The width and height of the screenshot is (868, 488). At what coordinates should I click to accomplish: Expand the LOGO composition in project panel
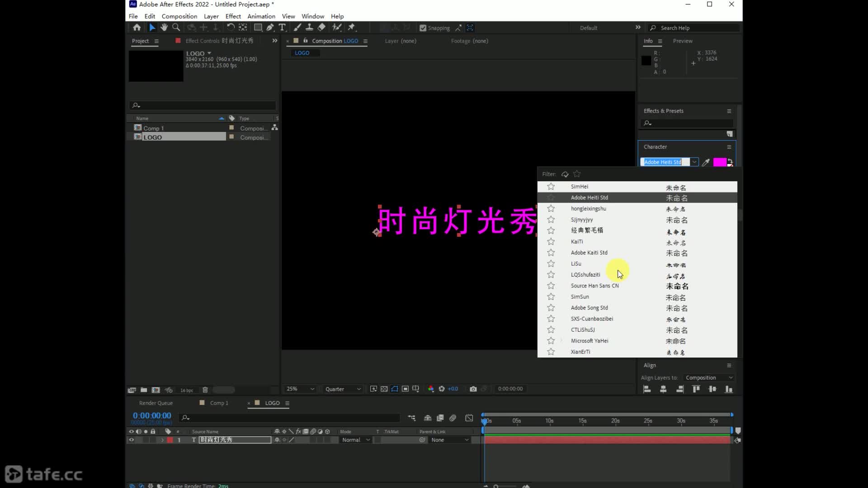pos(131,137)
